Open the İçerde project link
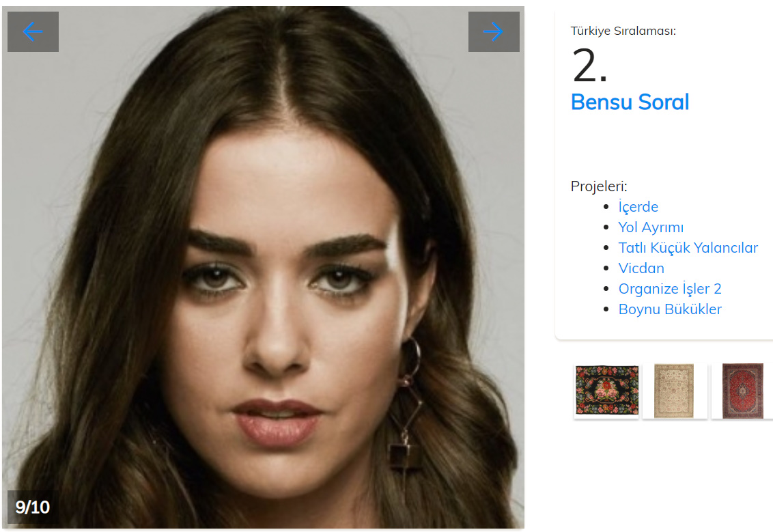The height and width of the screenshot is (532, 773). click(x=638, y=207)
